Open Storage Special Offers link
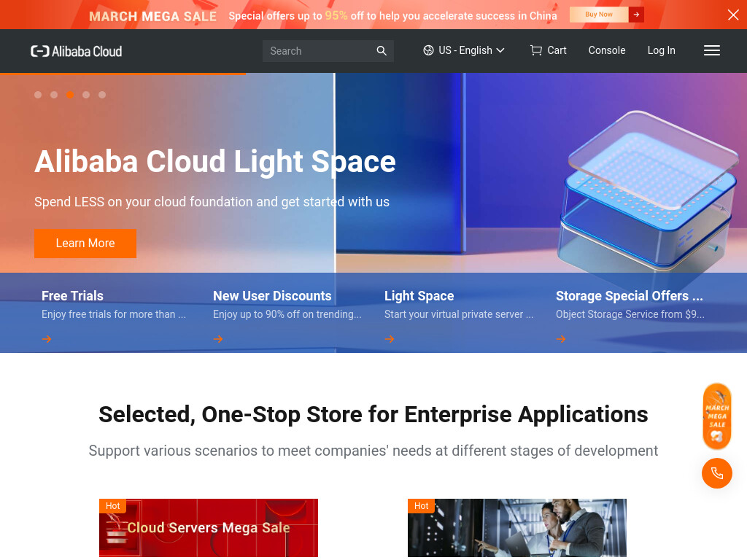The image size is (747, 560). point(630,296)
